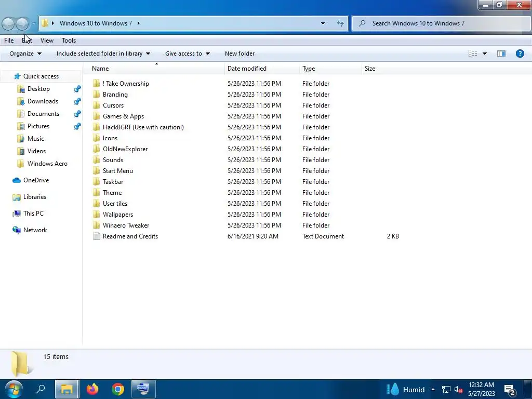Click the Cursors folder icon

click(x=96, y=105)
